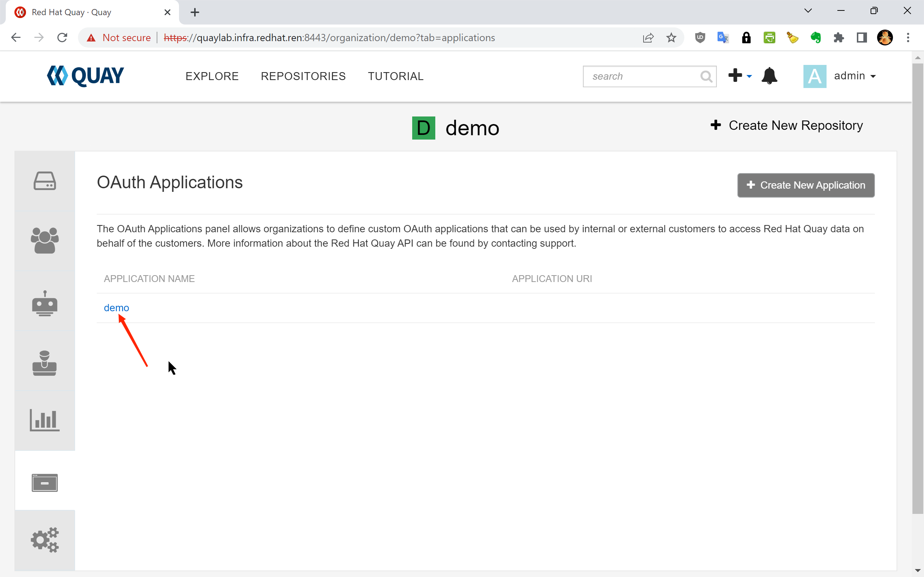Open the Repositories sidebar tab icon

[45, 181]
